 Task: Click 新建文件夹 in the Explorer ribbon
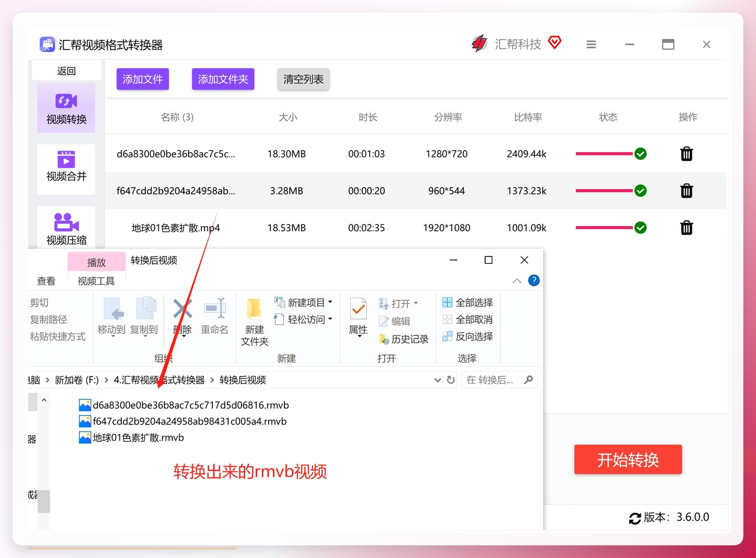pyautogui.click(x=255, y=322)
